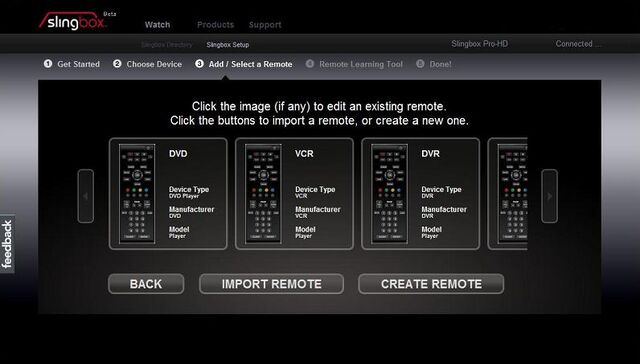The width and height of the screenshot is (640, 364).
Task: Click the DVD Player device type value
Action: (x=184, y=196)
